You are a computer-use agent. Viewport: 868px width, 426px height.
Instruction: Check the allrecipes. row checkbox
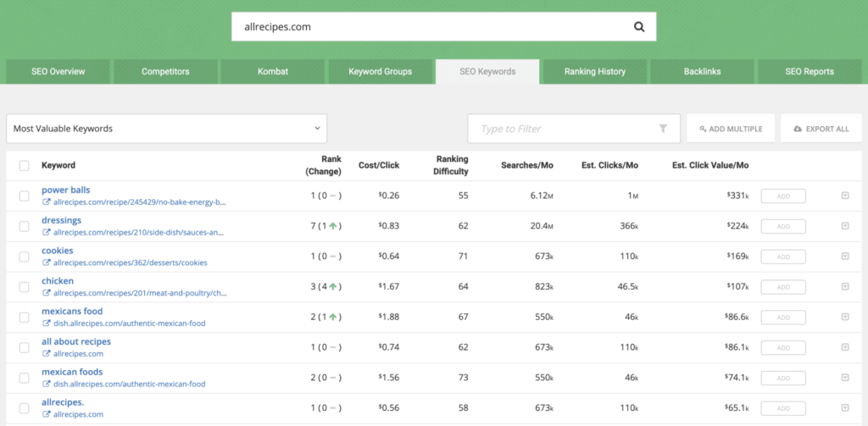click(x=25, y=408)
